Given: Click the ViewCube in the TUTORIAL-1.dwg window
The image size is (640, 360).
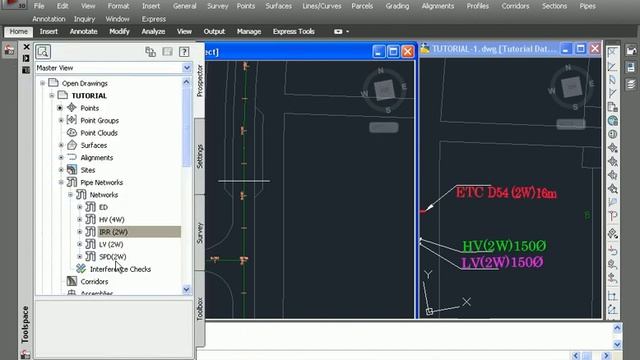Looking at the screenshot, I should (x=571, y=87).
